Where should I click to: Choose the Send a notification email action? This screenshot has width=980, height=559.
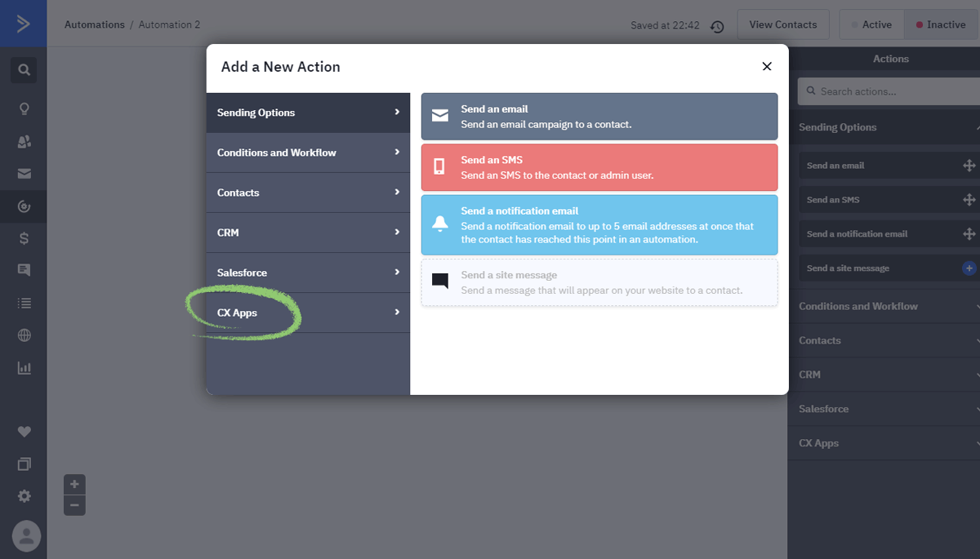click(x=599, y=224)
